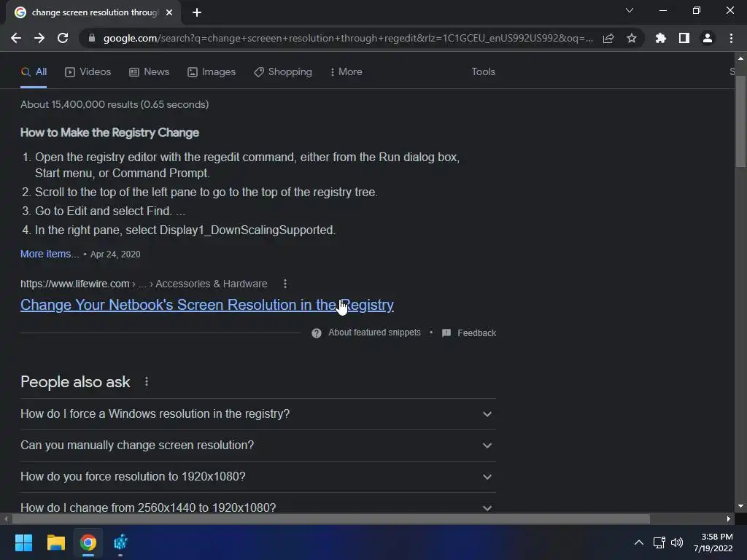Go back to the previous page
This screenshot has height=560, width=747.
pos(16,38)
